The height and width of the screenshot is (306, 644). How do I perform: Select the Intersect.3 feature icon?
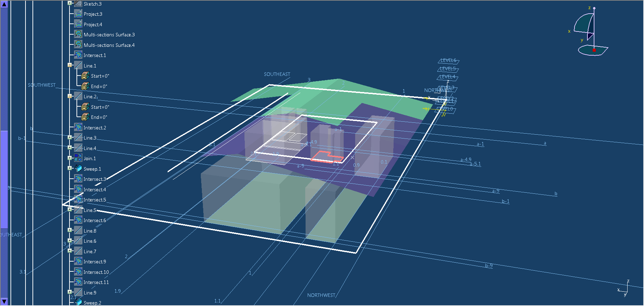click(x=78, y=179)
